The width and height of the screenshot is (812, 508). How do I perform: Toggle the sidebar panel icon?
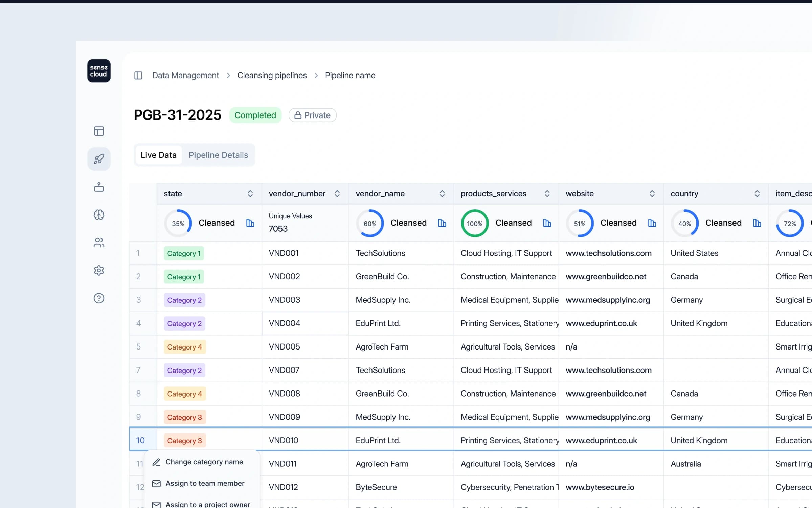(138, 75)
